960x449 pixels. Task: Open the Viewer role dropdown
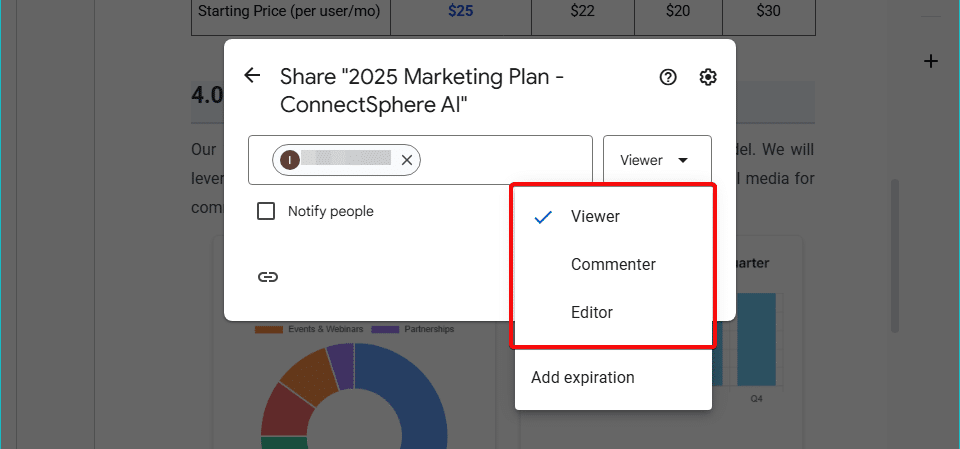(657, 160)
